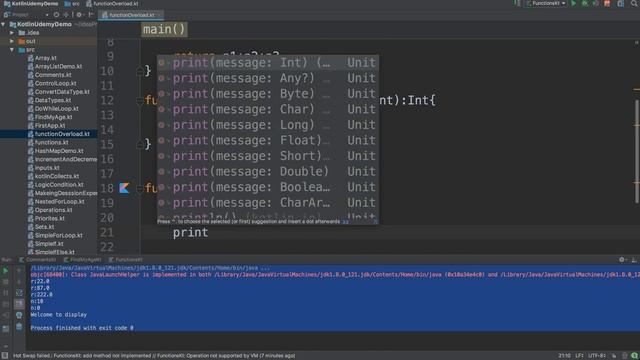Clear console with the trash icon
Screen dimensions: 640x360
click(19, 327)
